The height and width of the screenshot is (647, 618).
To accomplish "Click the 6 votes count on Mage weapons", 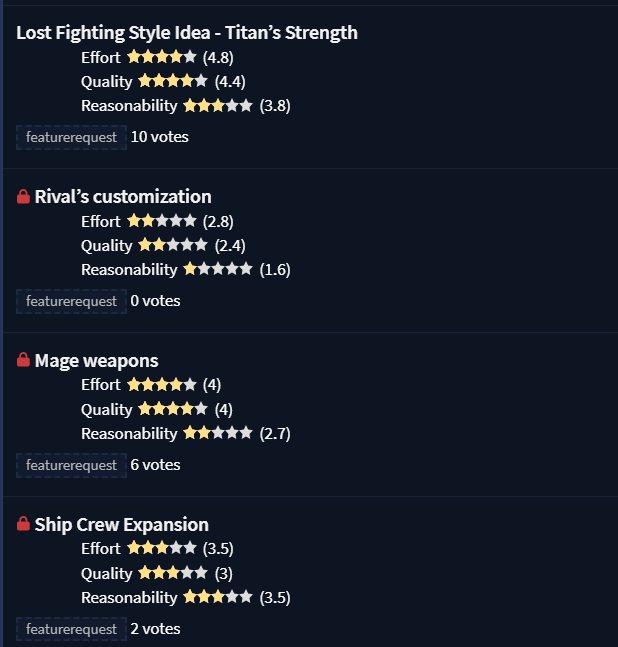I will pyautogui.click(x=156, y=465).
